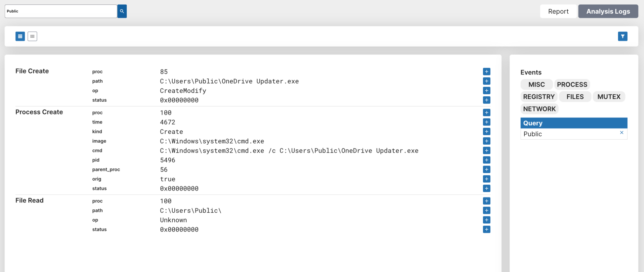The width and height of the screenshot is (644, 272).
Task: Toggle the REGISTRY events filter
Action: pyautogui.click(x=538, y=97)
